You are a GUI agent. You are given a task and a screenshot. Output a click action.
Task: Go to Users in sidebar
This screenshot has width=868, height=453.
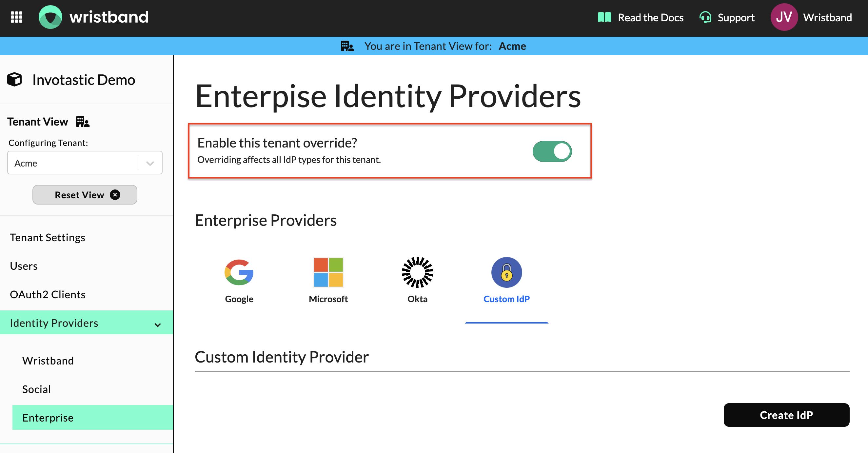(24, 266)
